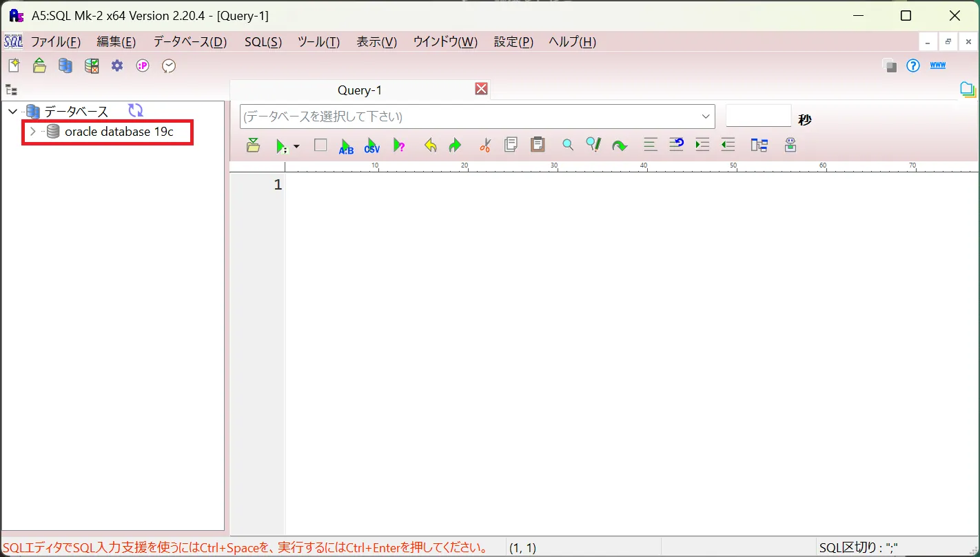Open find with the magnifier icon
This screenshot has height=557, width=980.
568,145
